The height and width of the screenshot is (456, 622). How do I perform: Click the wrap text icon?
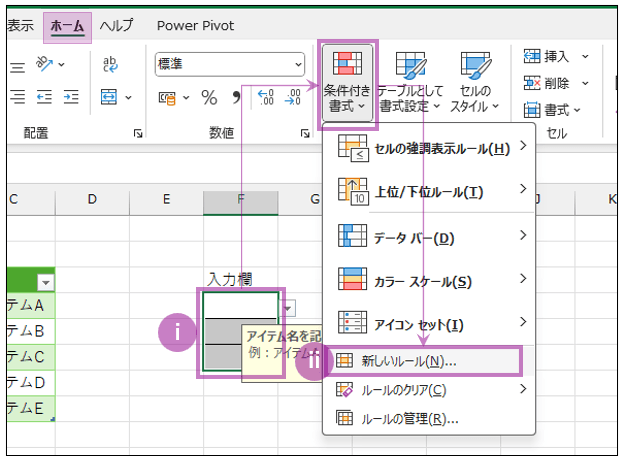pyautogui.click(x=111, y=65)
